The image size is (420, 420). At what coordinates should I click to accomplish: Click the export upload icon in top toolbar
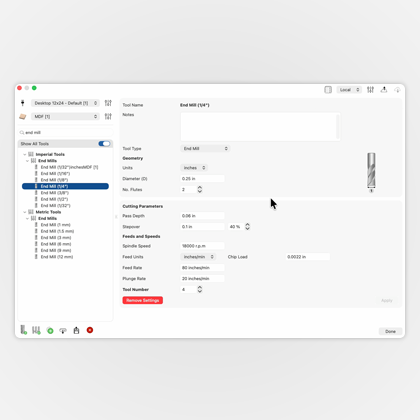tap(384, 90)
